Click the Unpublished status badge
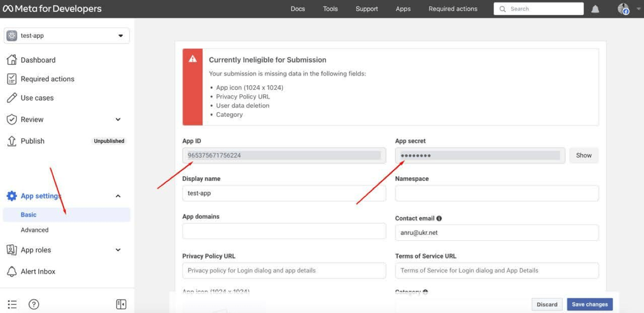The image size is (644, 313). pyautogui.click(x=109, y=141)
